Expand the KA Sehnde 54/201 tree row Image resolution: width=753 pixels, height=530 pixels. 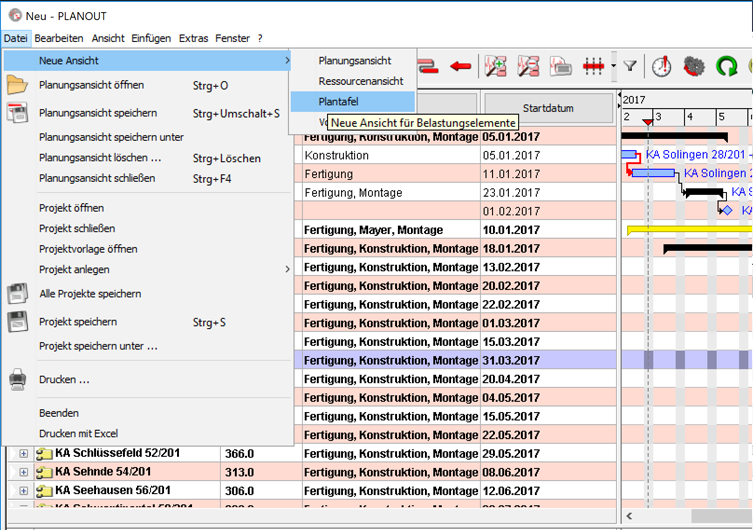[23, 472]
